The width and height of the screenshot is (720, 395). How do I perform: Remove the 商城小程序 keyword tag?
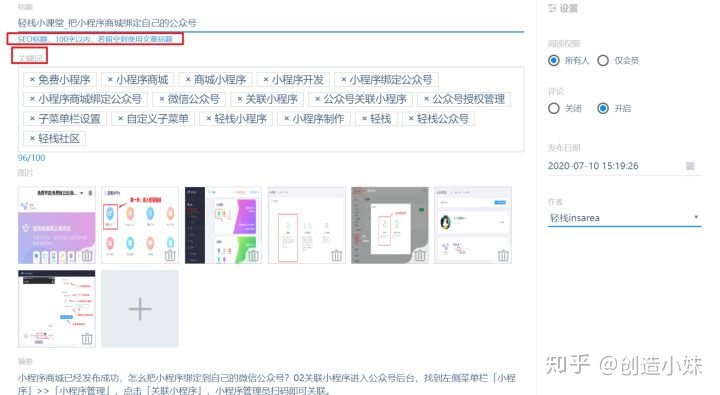point(188,79)
